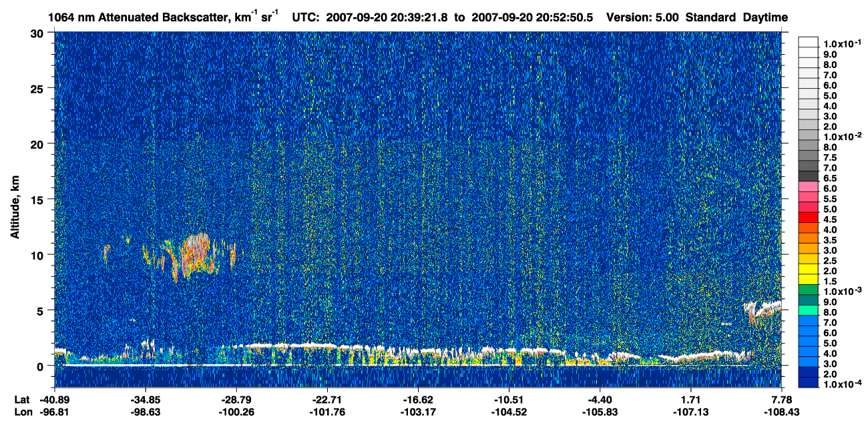Click latitude value 1.71
Image resolution: width=868 pixels, height=445 pixels.
click(x=690, y=400)
